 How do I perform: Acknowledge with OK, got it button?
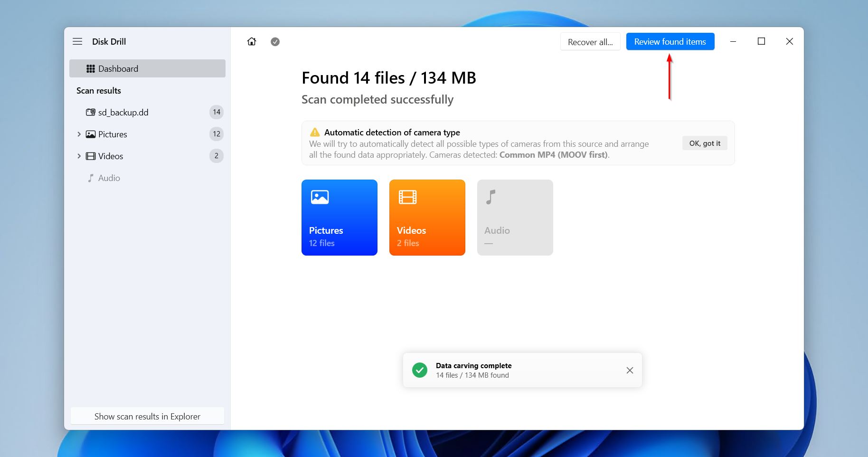[x=704, y=143]
